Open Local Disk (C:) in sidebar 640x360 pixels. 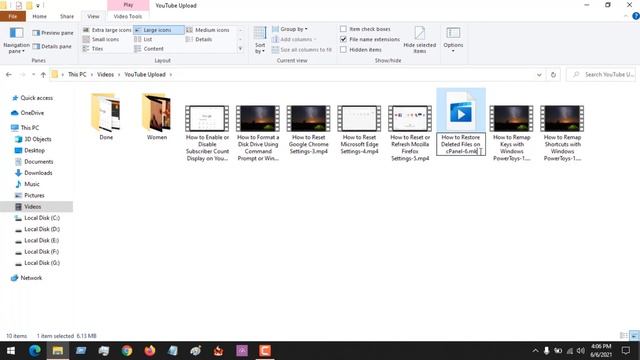pos(38,218)
